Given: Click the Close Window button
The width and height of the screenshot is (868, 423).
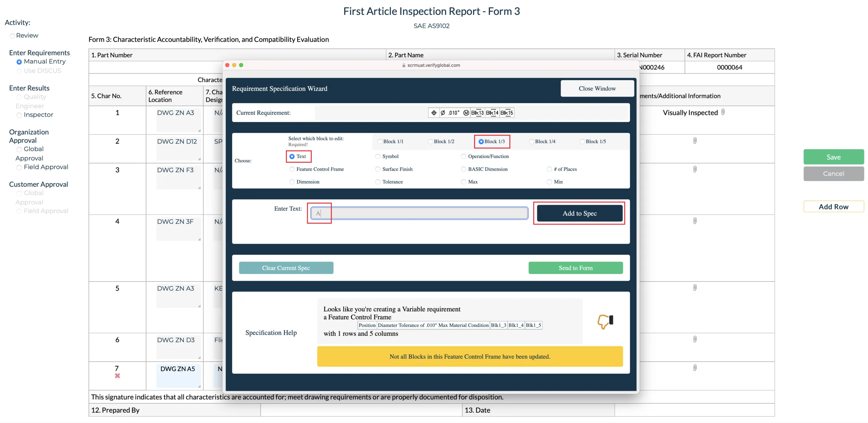Looking at the screenshot, I should (597, 88).
